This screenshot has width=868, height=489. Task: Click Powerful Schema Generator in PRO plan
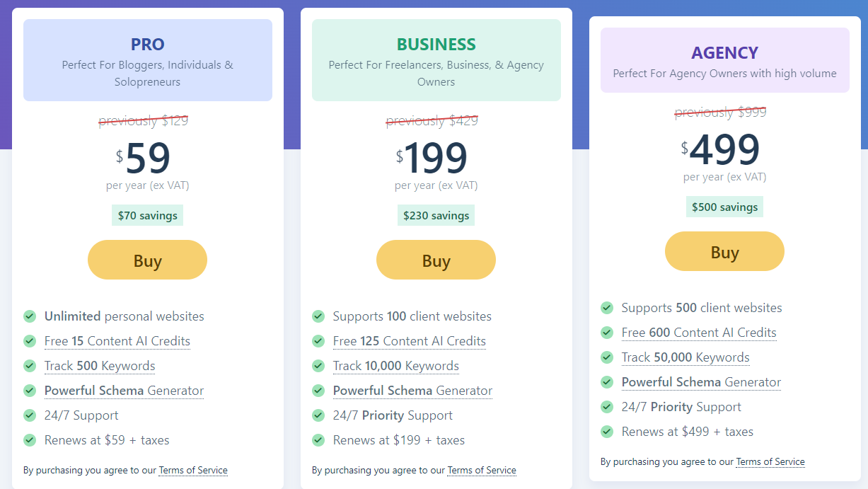(x=124, y=391)
